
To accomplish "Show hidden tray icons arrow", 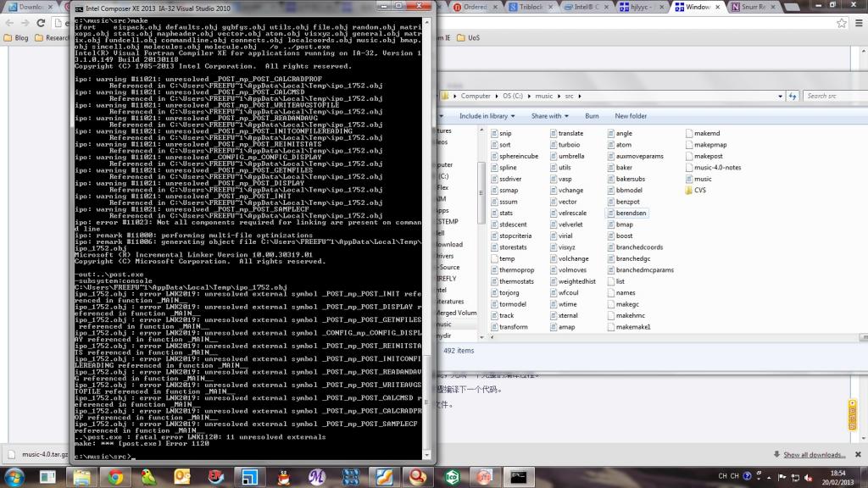I will point(769,478).
